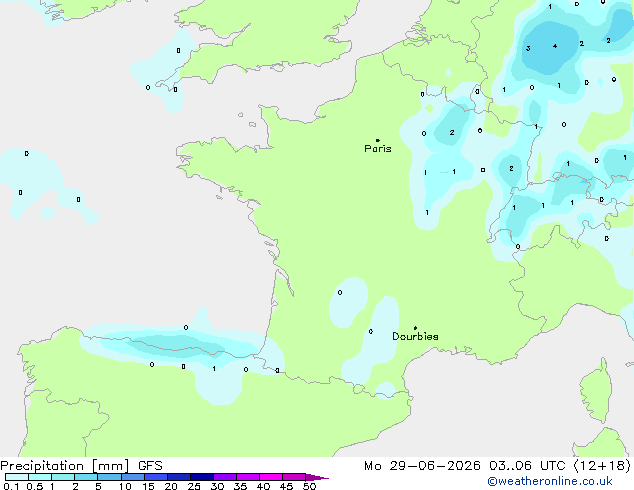634x490 pixels.
Task: Click the Dourbies city label
Action: coord(415,336)
